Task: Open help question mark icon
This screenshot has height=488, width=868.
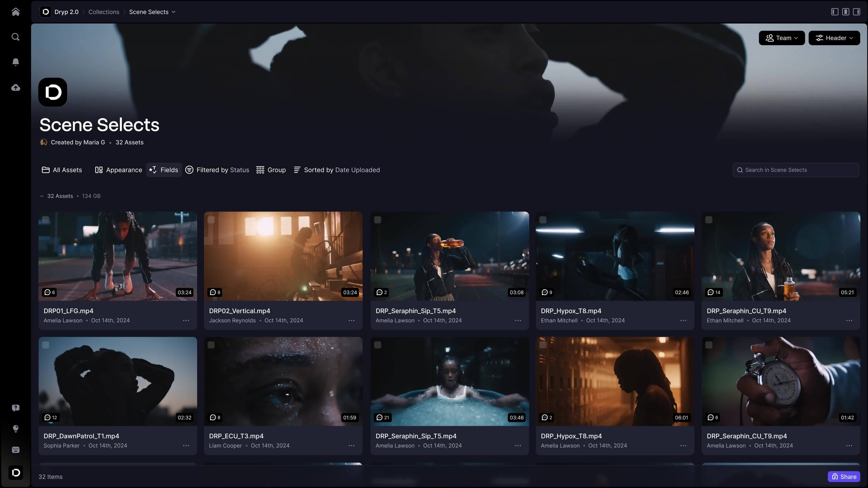Action: pos(16,408)
